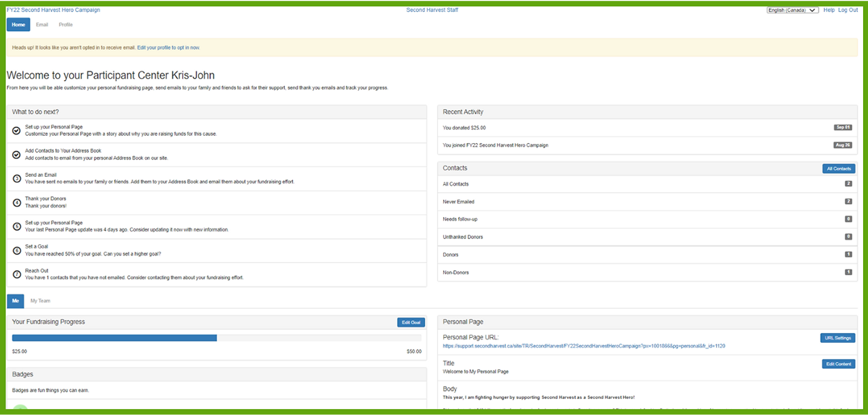
Task: Select the Non-Donors contacts row
Action: click(x=647, y=272)
